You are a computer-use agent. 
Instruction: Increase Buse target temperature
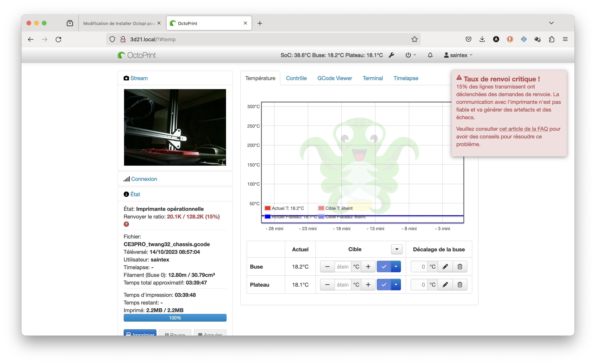tap(368, 266)
